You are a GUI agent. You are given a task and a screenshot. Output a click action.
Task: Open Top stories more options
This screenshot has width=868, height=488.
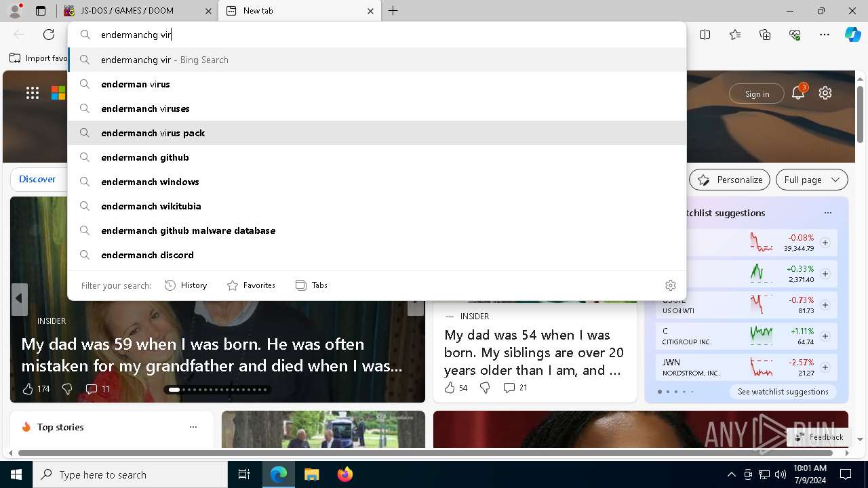(x=193, y=427)
